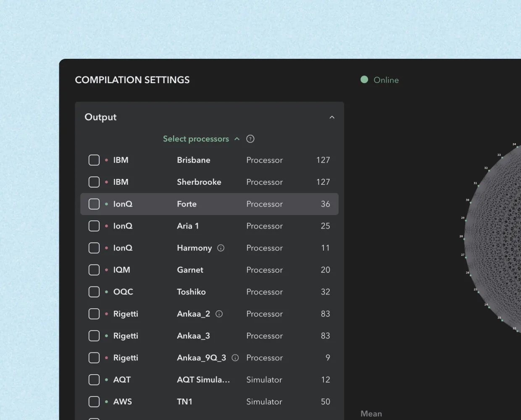Click the info icon next to Harmony

221,248
